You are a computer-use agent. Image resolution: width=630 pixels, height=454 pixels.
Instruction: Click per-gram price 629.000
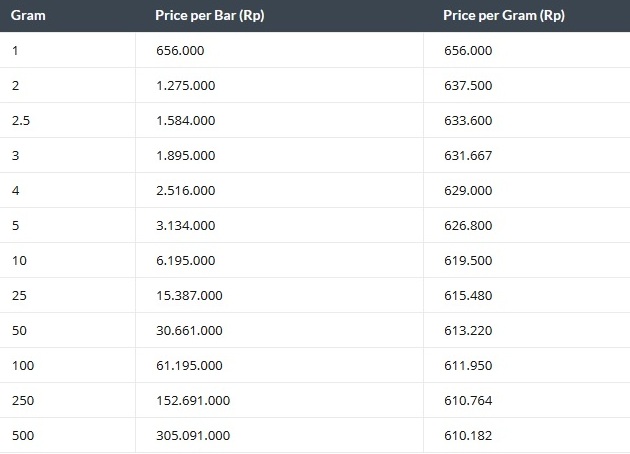[x=468, y=190]
